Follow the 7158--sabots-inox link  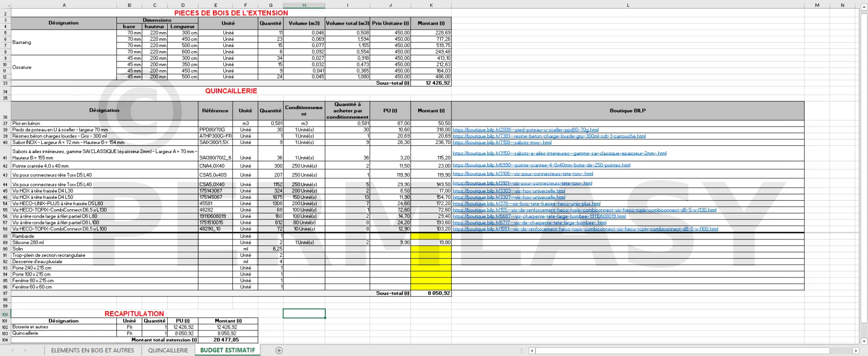tap(502, 143)
